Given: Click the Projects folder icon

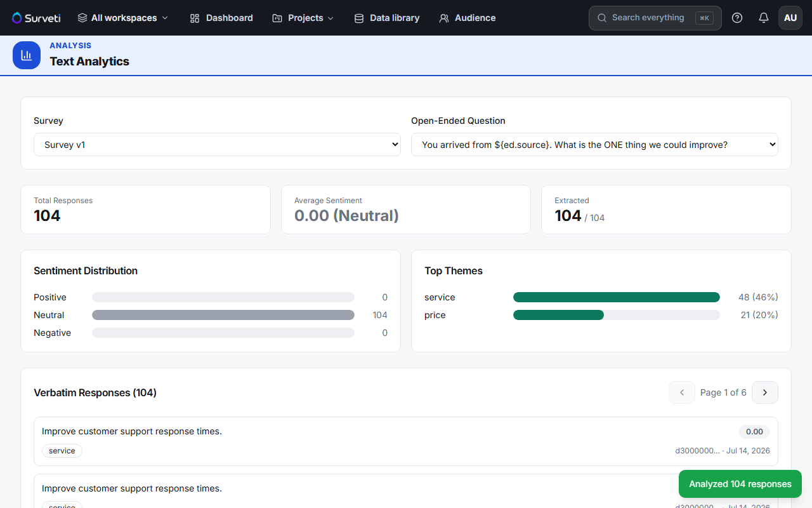Looking at the screenshot, I should (277, 18).
